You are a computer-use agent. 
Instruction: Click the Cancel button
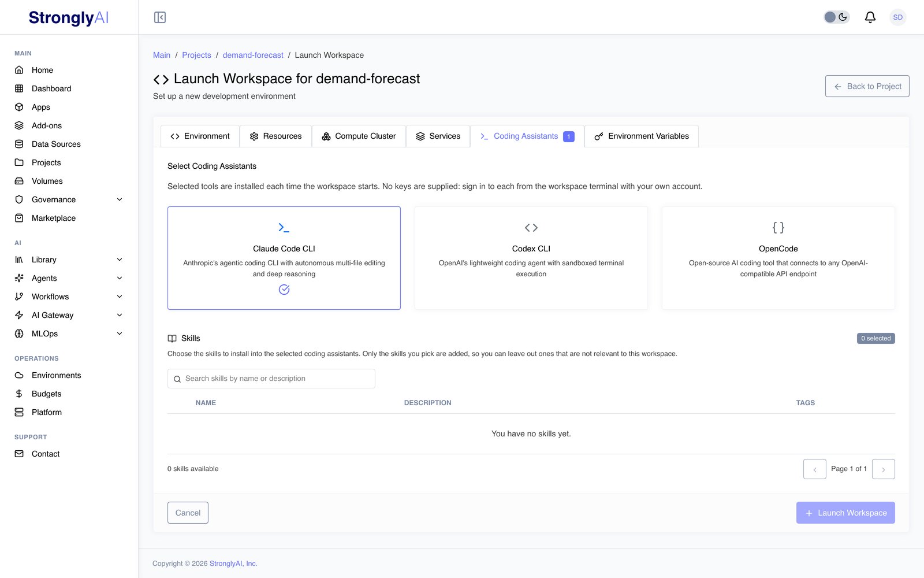(188, 513)
